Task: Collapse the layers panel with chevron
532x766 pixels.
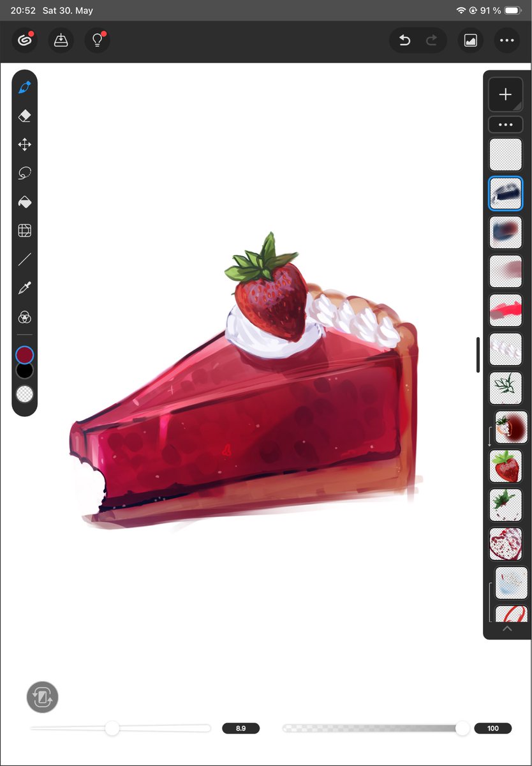Action: point(507,629)
